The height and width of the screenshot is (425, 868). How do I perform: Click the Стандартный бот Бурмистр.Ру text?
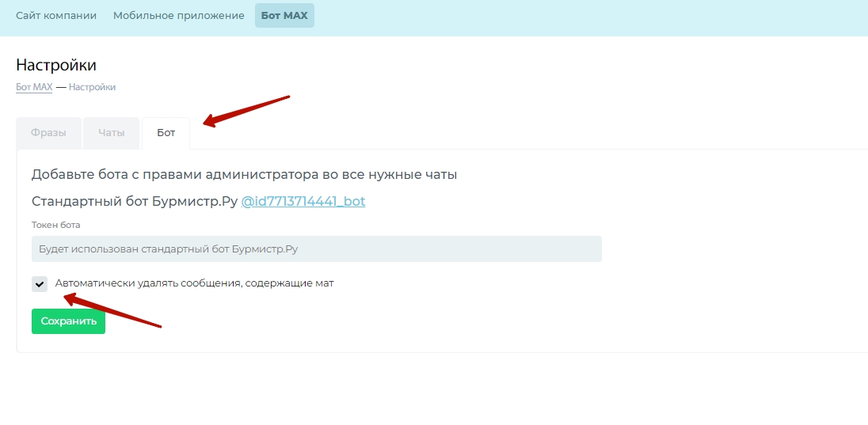(135, 201)
